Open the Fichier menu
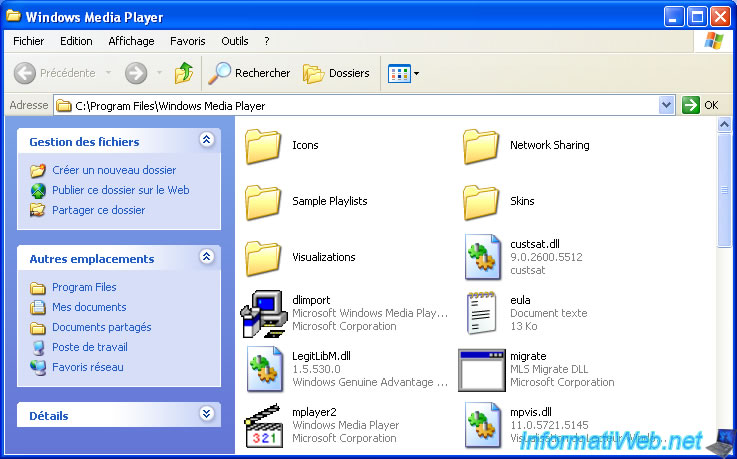 pyautogui.click(x=29, y=41)
